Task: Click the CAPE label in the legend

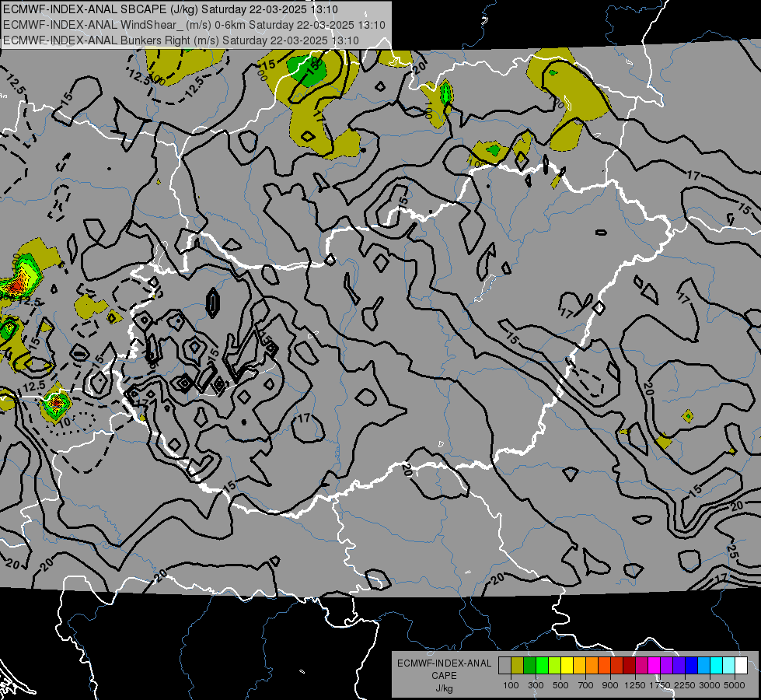Action: 444,675
